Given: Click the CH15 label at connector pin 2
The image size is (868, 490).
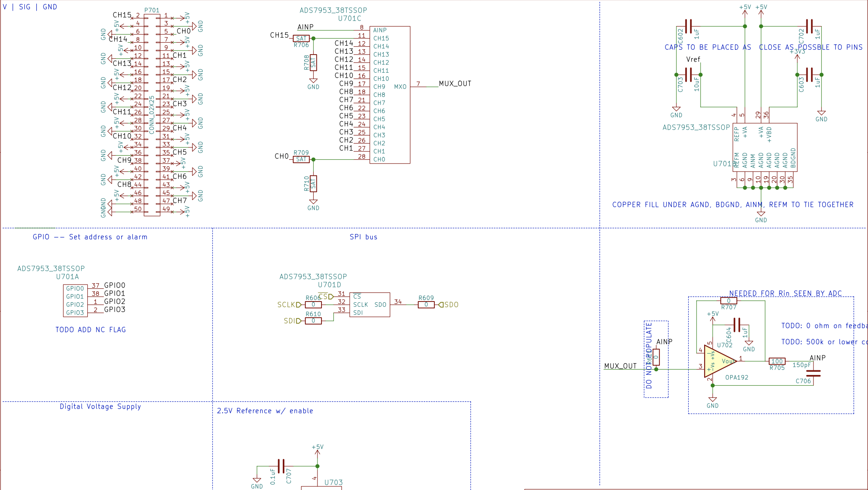Looking at the screenshot, I should [x=122, y=15].
